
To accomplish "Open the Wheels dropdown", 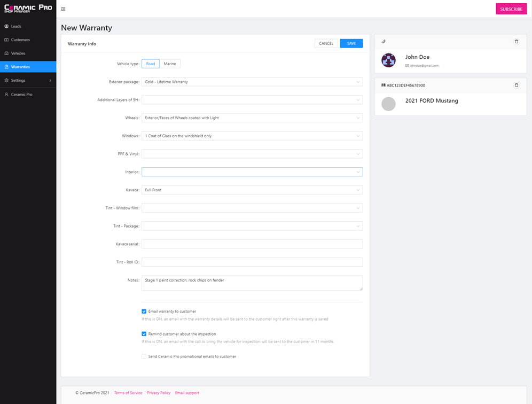I will pos(252,118).
